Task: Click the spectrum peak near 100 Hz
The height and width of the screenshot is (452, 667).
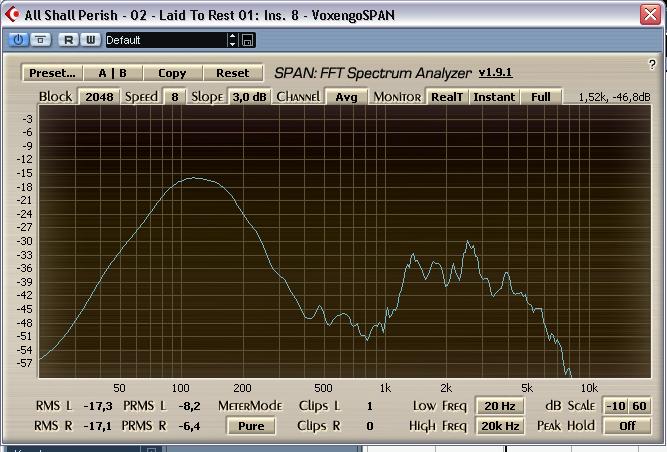Action: (194, 178)
